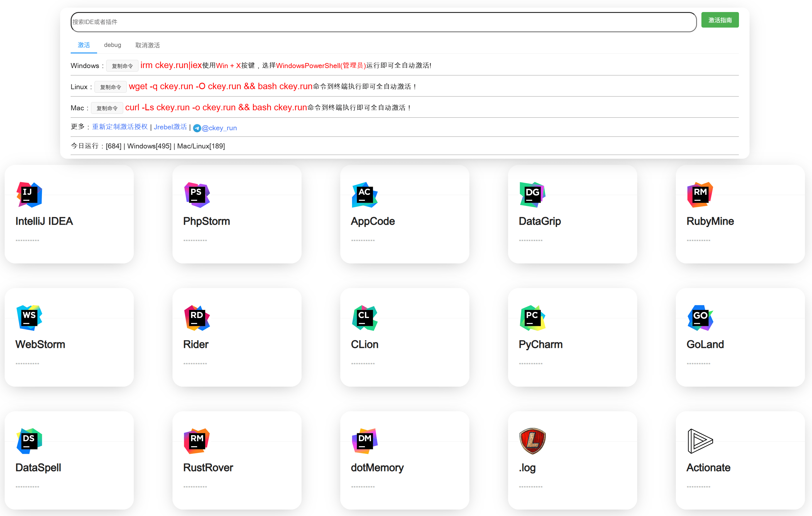Click the PyCharm card title
The image size is (812, 516).
pyautogui.click(x=541, y=344)
